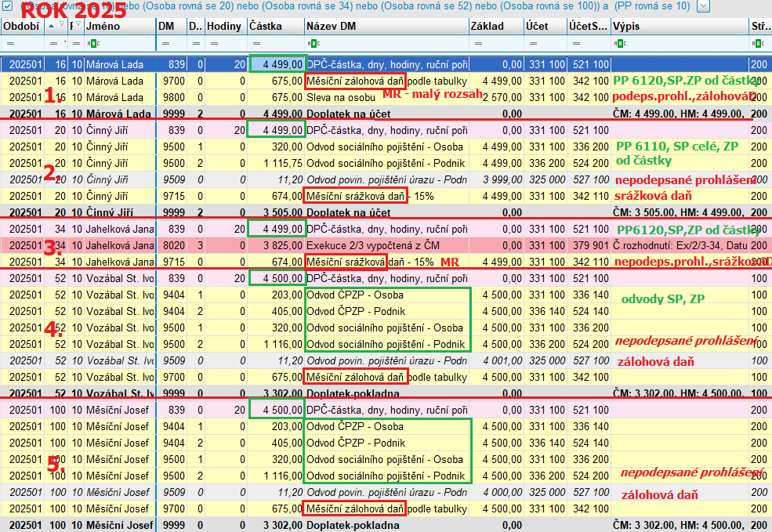Open the filter history dropdown arrow

tap(704, 6)
